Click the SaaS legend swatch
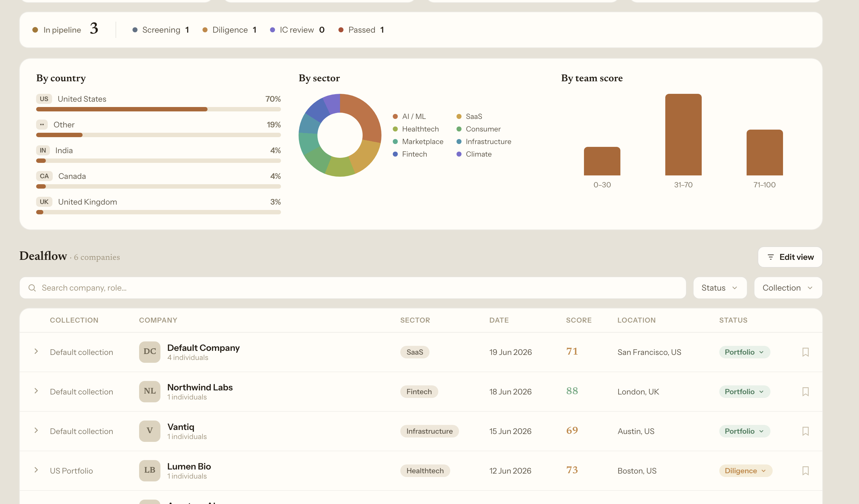 point(459,116)
